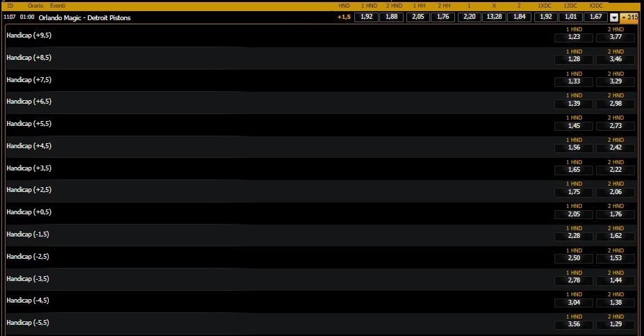The image size is (644, 336).
Task: Select Handicap (-1,5) 1 HND odds 2,28
Action: click(574, 236)
